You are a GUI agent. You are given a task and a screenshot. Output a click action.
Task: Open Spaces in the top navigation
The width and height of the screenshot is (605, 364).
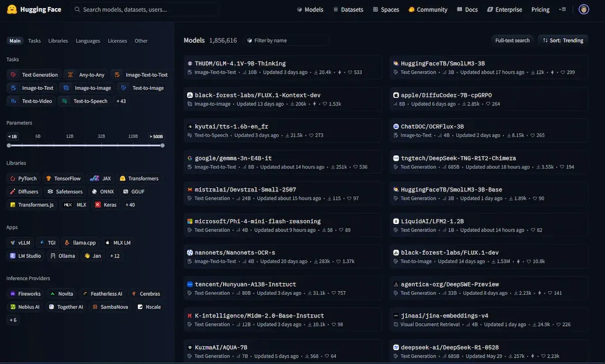pyautogui.click(x=386, y=10)
